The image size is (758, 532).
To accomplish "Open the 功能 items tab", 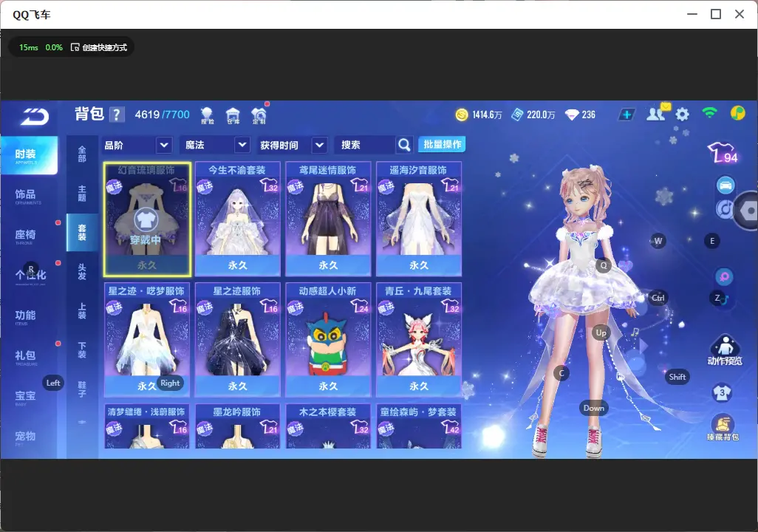I will click(29, 316).
